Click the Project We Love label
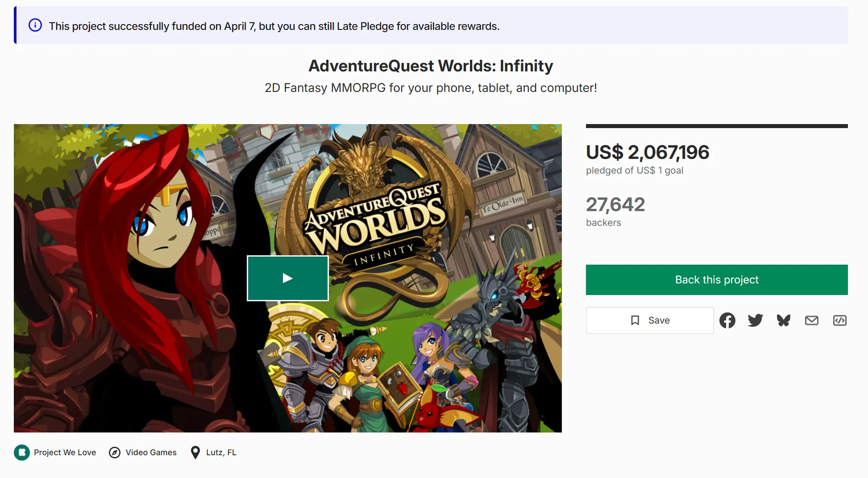The height and width of the screenshot is (478, 868). point(65,452)
